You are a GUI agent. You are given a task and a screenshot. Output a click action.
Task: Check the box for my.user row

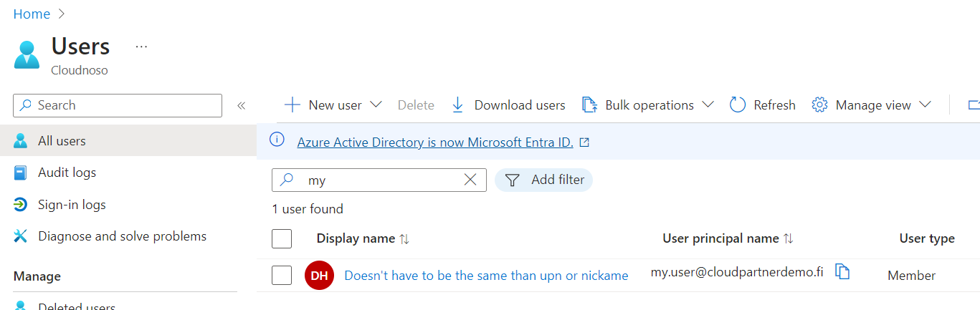pyautogui.click(x=282, y=275)
